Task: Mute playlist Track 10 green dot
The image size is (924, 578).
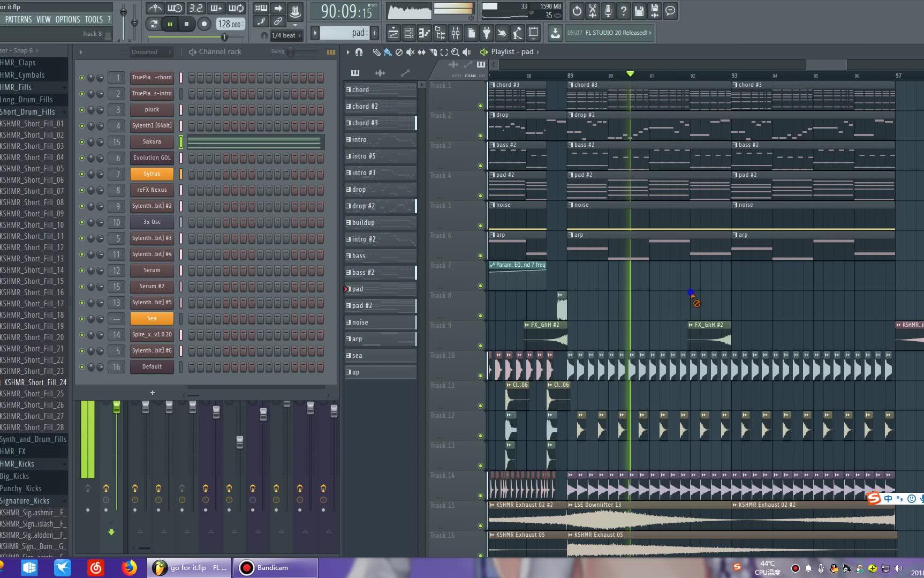Action: 480,376
